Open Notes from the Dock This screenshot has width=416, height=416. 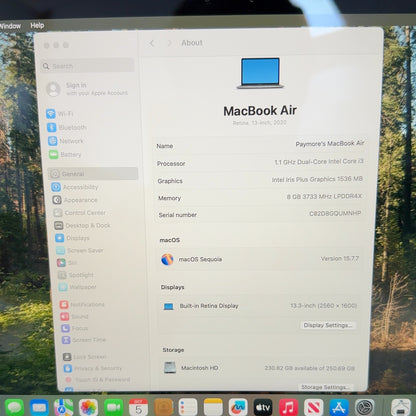pos(213,407)
